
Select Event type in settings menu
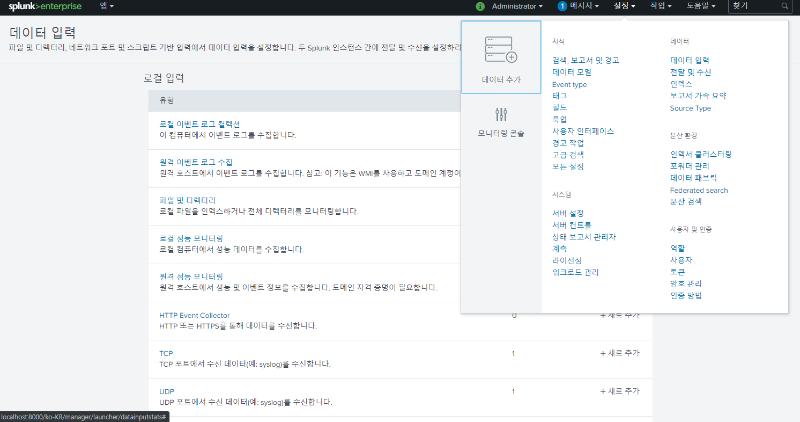click(x=569, y=84)
